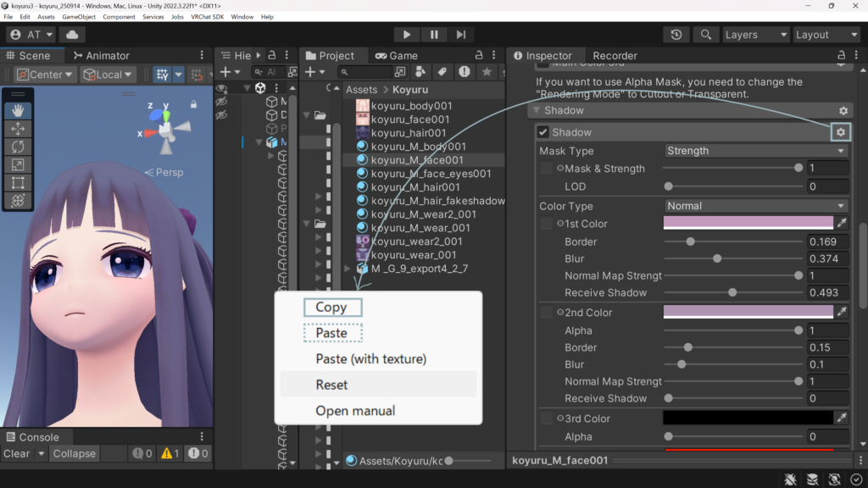Screen dimensions: 868x488
Task: Select the Move tool in Scene toolbar
Action: pos(18,129)
